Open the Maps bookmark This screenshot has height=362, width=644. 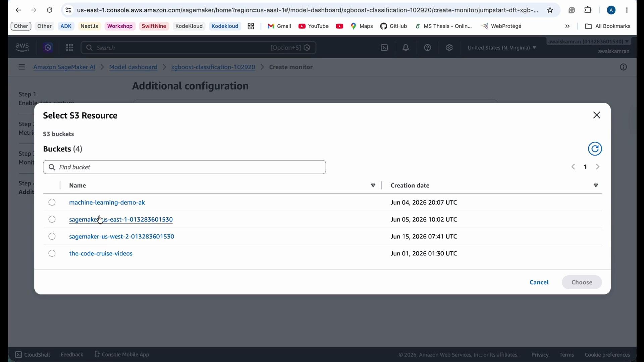point(362,26)
